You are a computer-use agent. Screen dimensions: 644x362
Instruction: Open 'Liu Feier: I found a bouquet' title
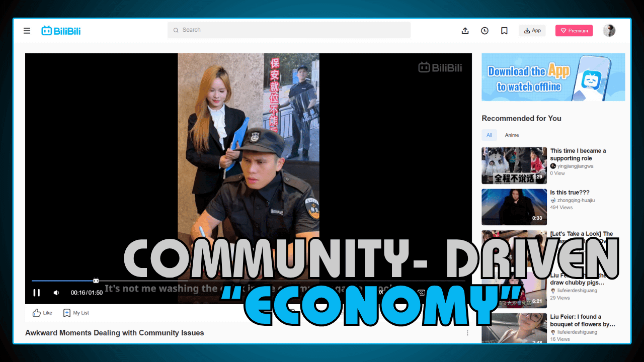(583, 320)
